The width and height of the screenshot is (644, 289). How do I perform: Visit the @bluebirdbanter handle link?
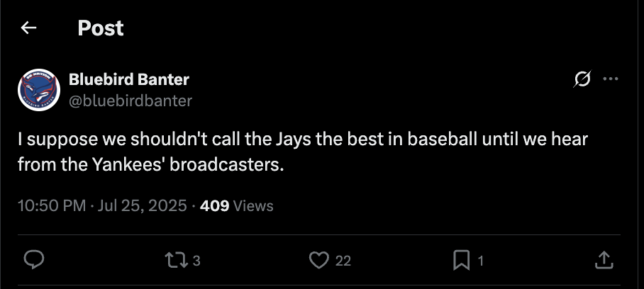click(x=131, y=101)
